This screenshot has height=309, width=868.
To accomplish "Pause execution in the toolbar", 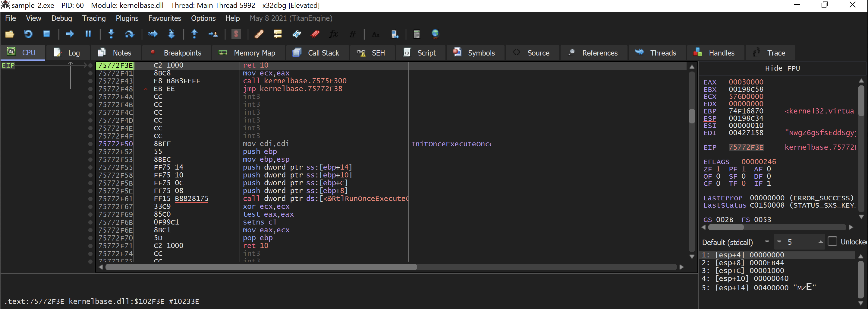I will pyautogui.click(x=88, y=34).
